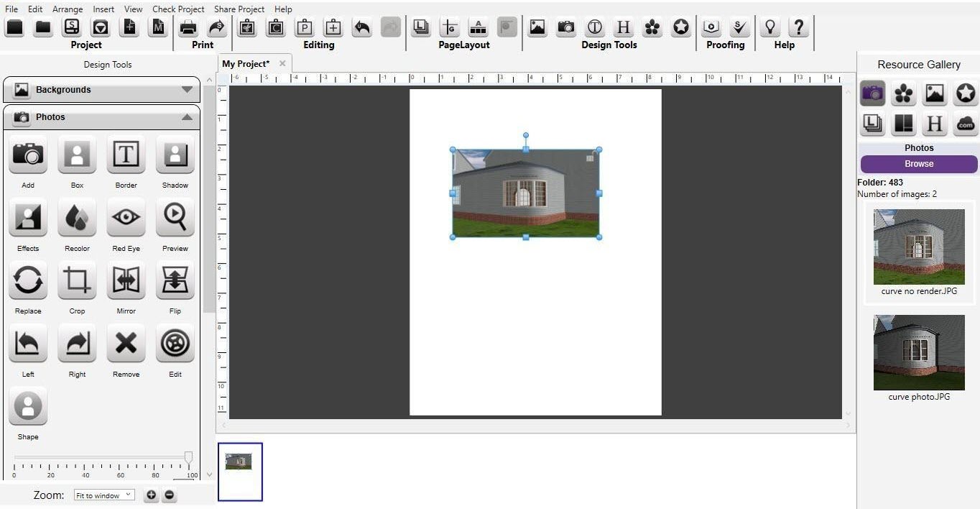Select the two-page book icon in Resource Gallery
The height and width of the screenshot is (509, 980).
(x=904, y=124)
